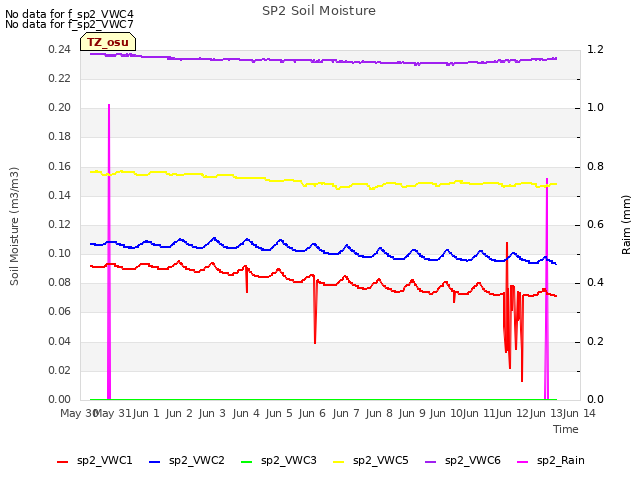
Task: Click the 0.16 left axis value
Action: pos(59,166)
